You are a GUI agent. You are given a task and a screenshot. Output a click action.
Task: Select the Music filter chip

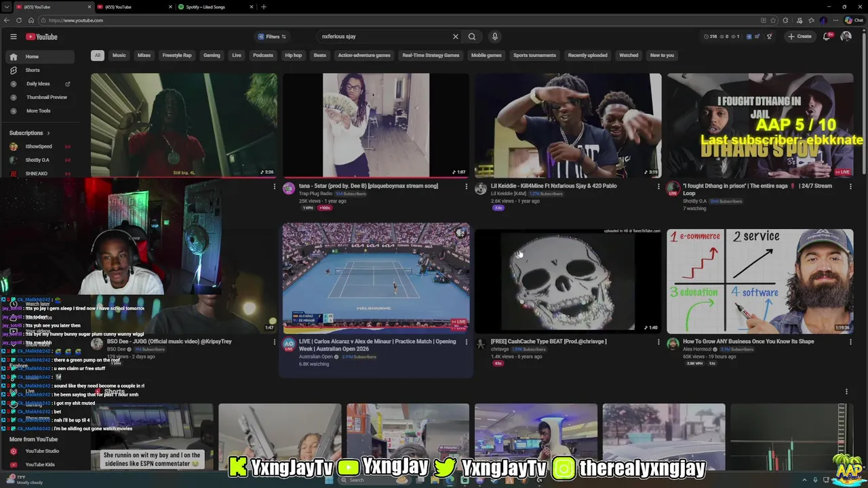pos(119,56)
